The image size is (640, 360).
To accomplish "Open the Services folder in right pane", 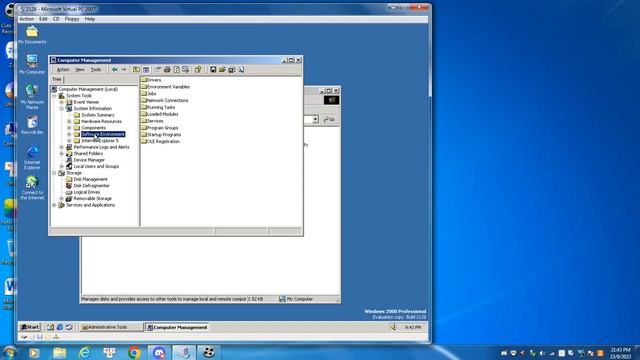I will click(152, 121).
